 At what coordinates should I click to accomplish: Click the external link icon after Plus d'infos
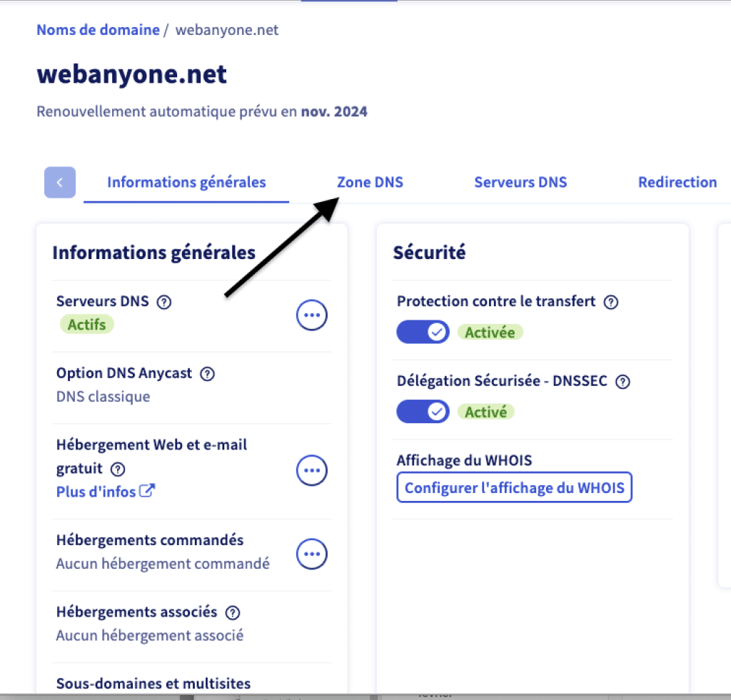[147, 491]
